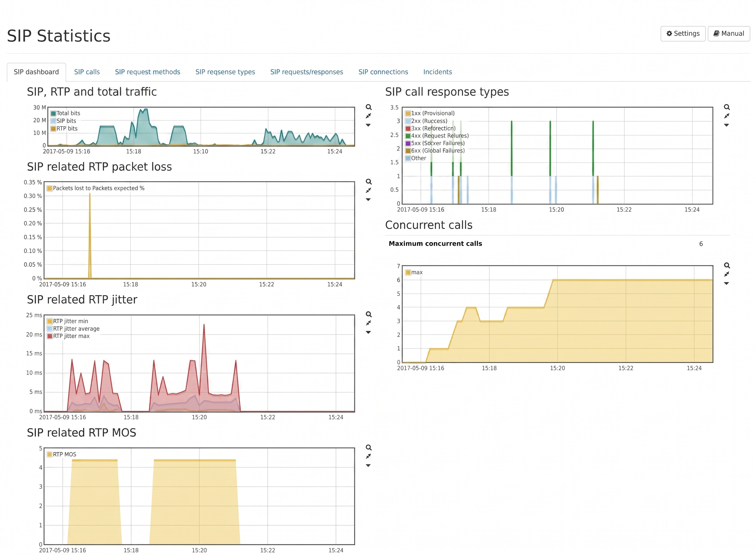The width and height of the screenshot is (756, 555).
Task: Switch to the SIP calls tab
Action: point(87,72)
